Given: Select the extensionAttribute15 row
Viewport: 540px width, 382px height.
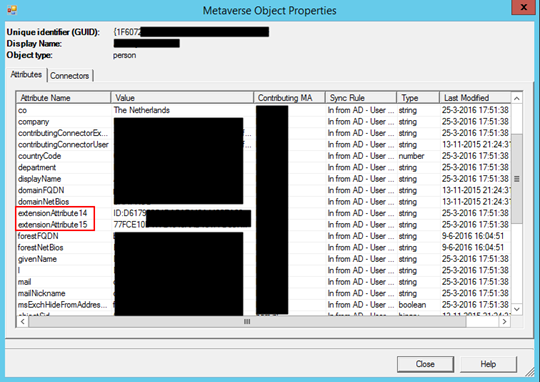Looking at the screenshot, I should point(263,225).
